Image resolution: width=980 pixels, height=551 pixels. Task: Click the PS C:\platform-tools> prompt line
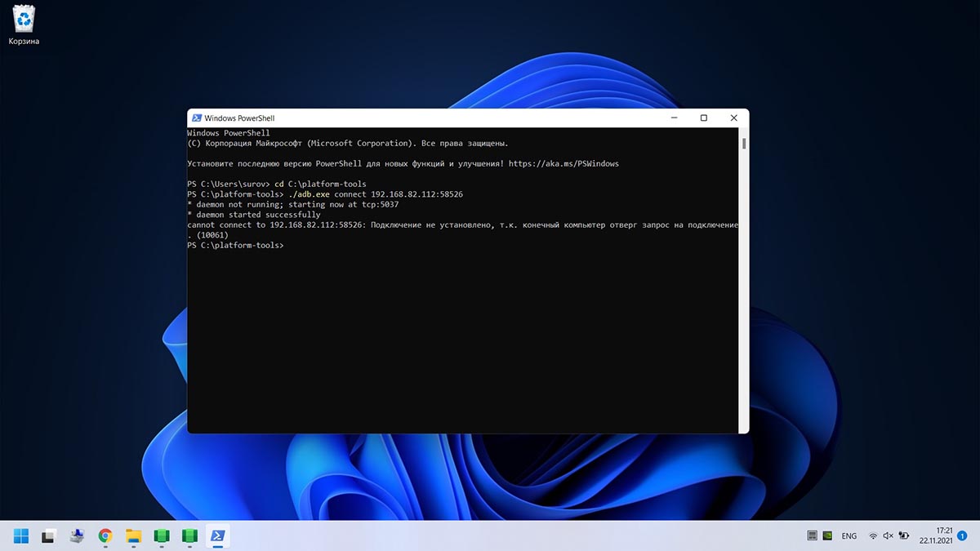coord(235,245)
